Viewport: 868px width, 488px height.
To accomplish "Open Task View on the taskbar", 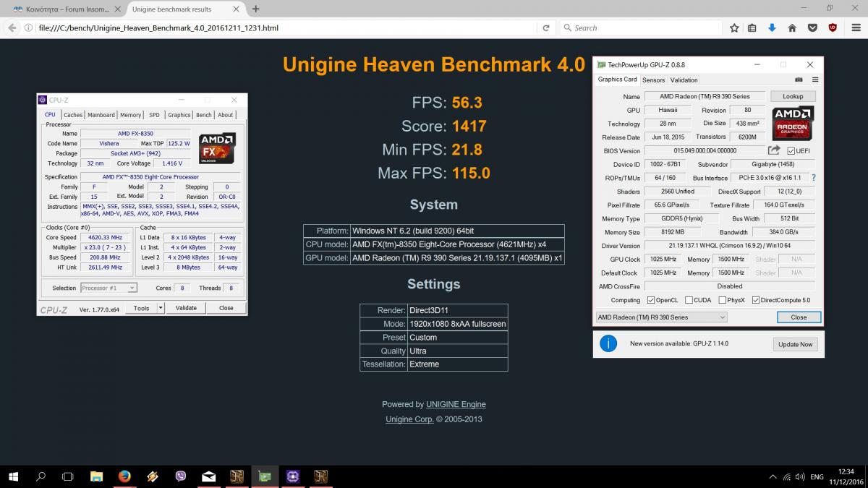I will pos(68,476).
